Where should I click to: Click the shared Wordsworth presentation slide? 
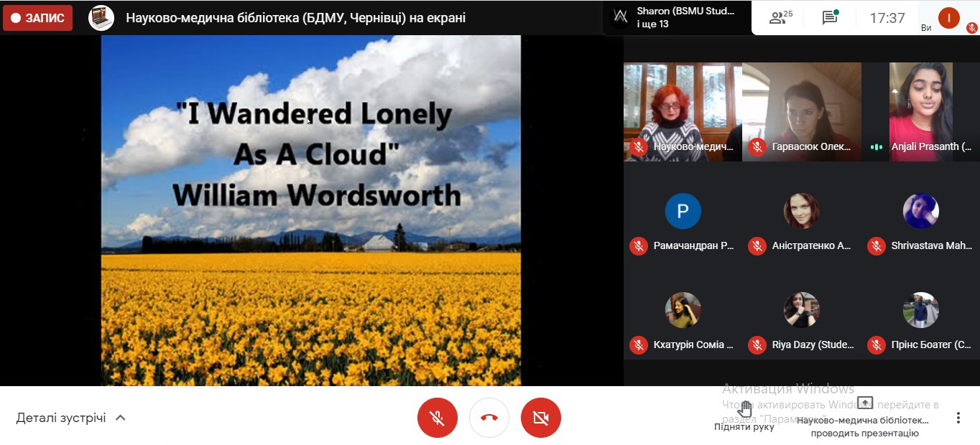(x=311, y=210)
